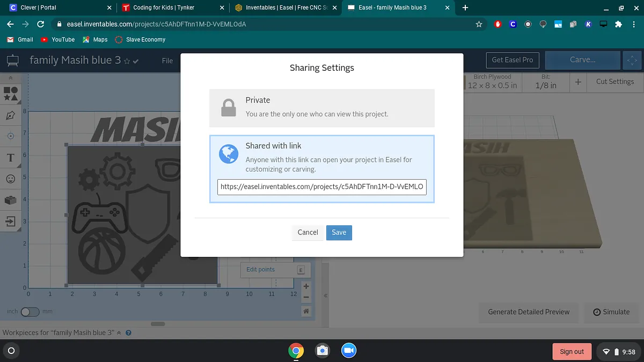Select the Text tool in the sidebar
644x362 pixels.
point(10,158)
